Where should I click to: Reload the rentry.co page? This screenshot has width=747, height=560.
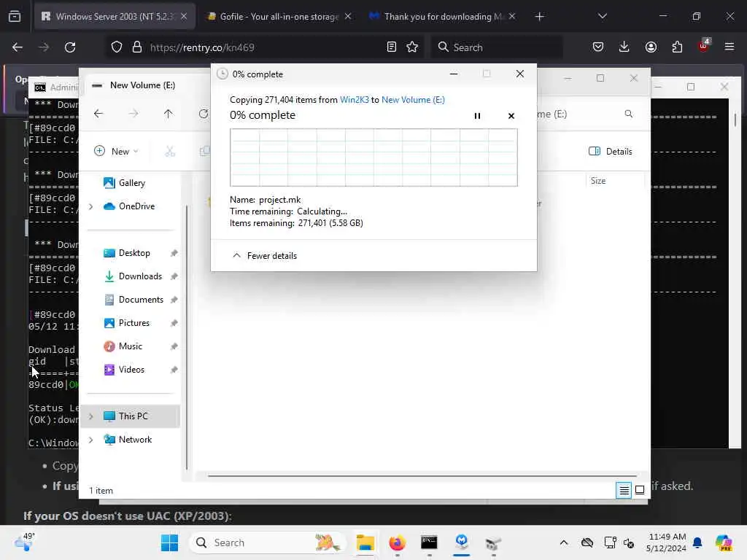coord(70,47)
